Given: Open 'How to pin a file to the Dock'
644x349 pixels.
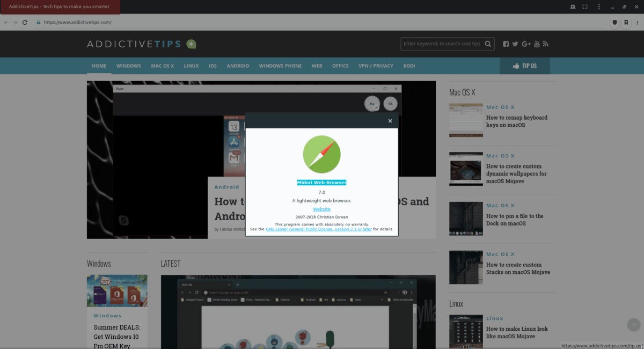Looking at the screenshot, I should (x=515, y=220).
